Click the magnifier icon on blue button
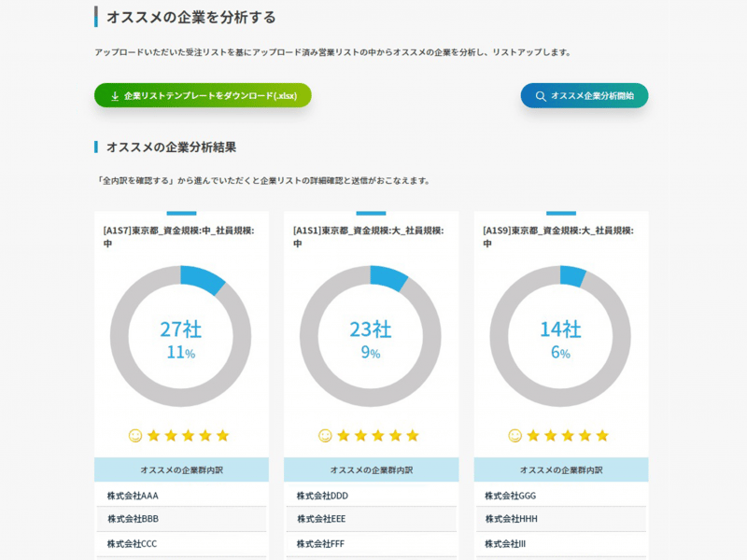This screenshot has width=747, height=560. (x=541, y=96)
